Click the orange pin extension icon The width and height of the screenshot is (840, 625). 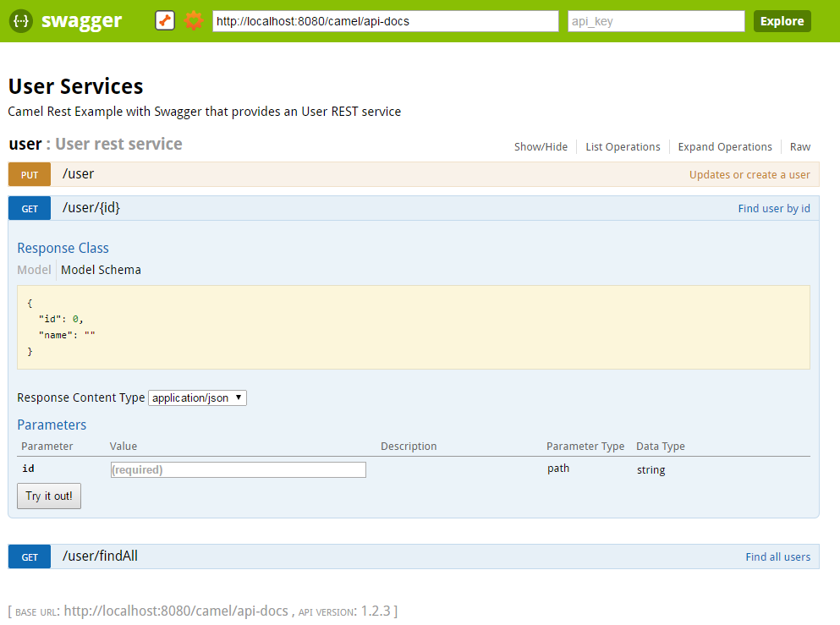pos(165,21)
